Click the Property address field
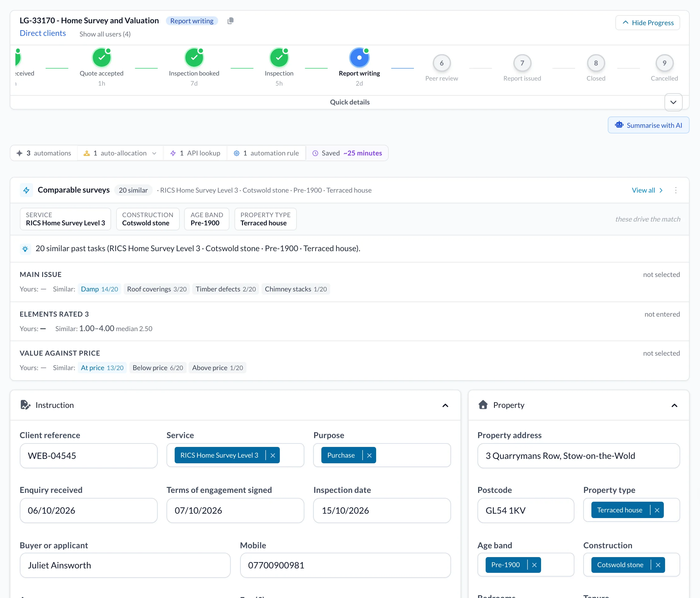The image size is (700, 598). coord(579,456)
